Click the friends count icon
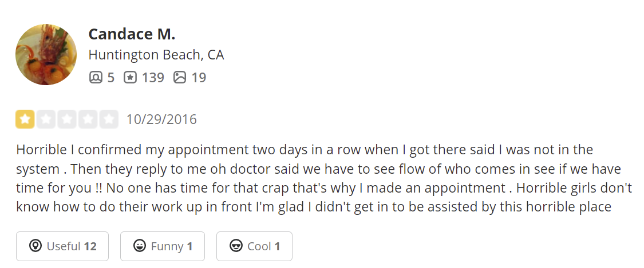This screenshot has height=268, width=644. (x=96, y=77)
